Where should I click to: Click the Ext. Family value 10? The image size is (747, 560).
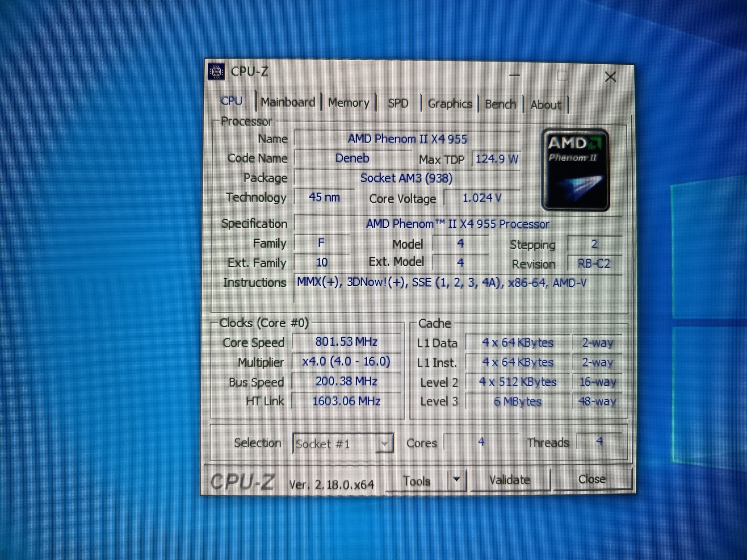pos(322,262)
